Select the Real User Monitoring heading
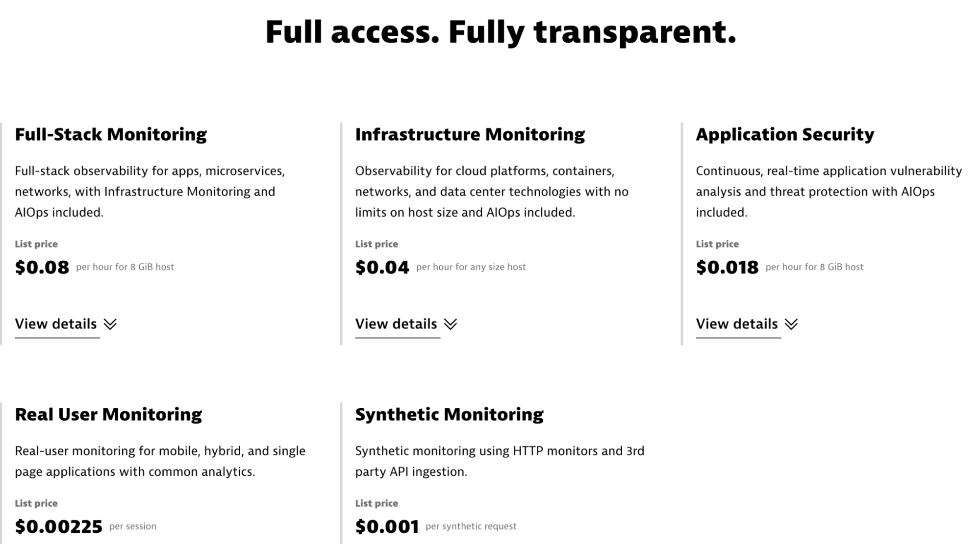The width and height of the screenshot is (980, 544). click(x=108, y=414)
